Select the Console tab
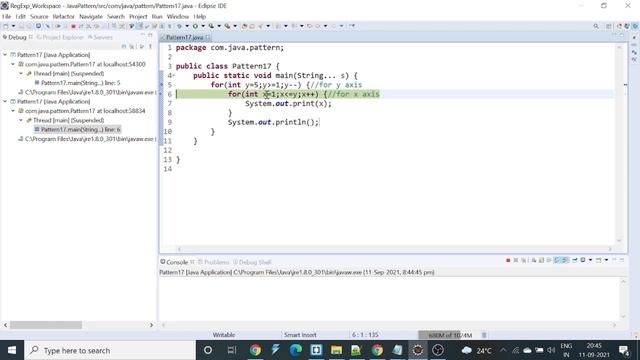The height and width of the screenshot is (360, 640). 174,262
